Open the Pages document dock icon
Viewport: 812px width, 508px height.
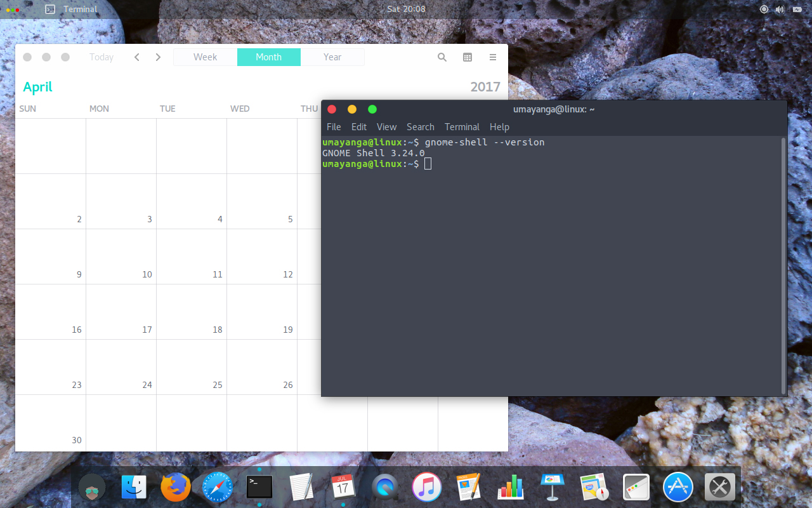[468, 488]
